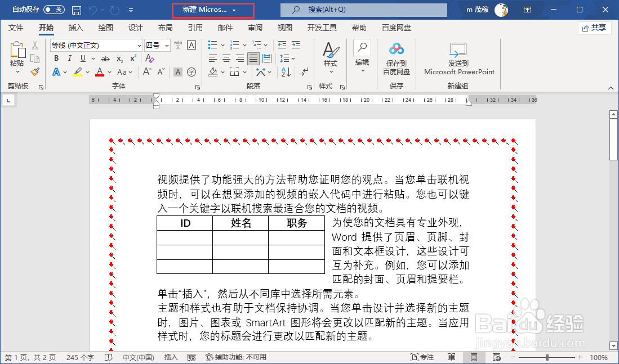Image resolution: width=619 pixels, height=364 pixels.
Task: Apply bold formatting to text
Action: pyautogui.click(x=57, y=57)
